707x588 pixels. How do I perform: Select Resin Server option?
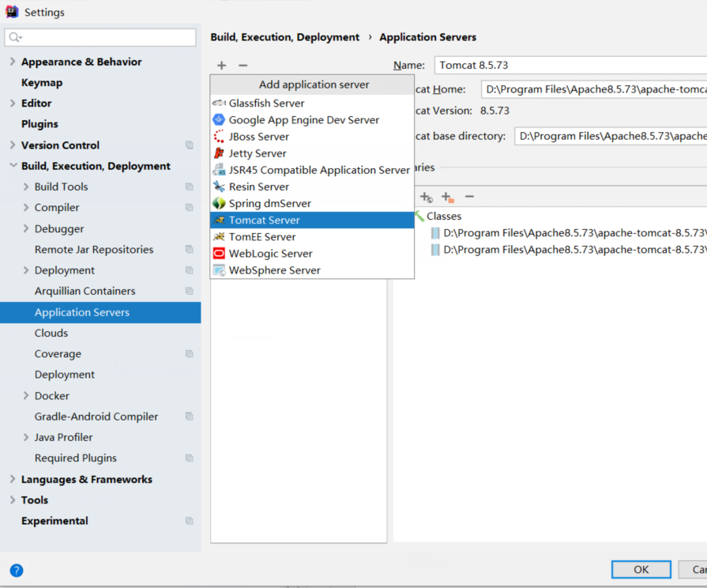click(x=312, y=187)
